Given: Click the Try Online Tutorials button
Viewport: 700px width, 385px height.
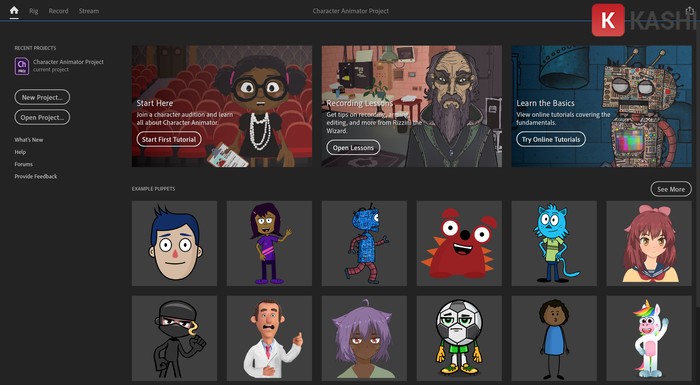Looking at the screenshot, I should [551, 139].
